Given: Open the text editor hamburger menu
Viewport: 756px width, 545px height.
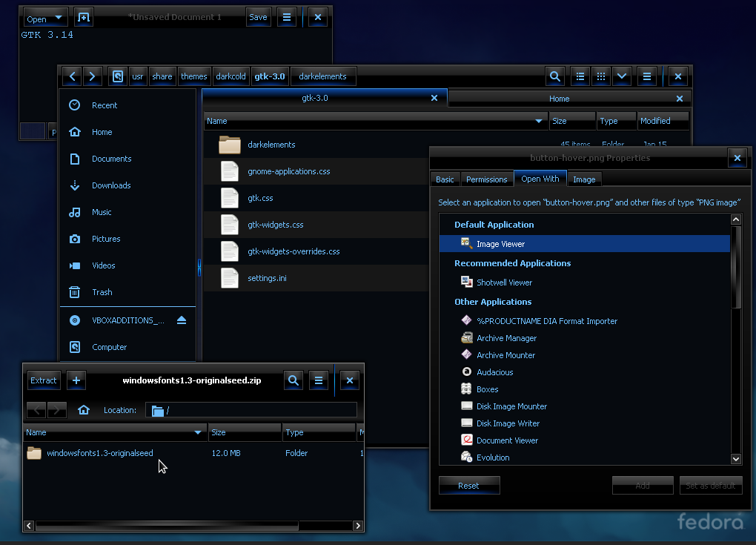Looking at the screenshot, I should (286, 17).
